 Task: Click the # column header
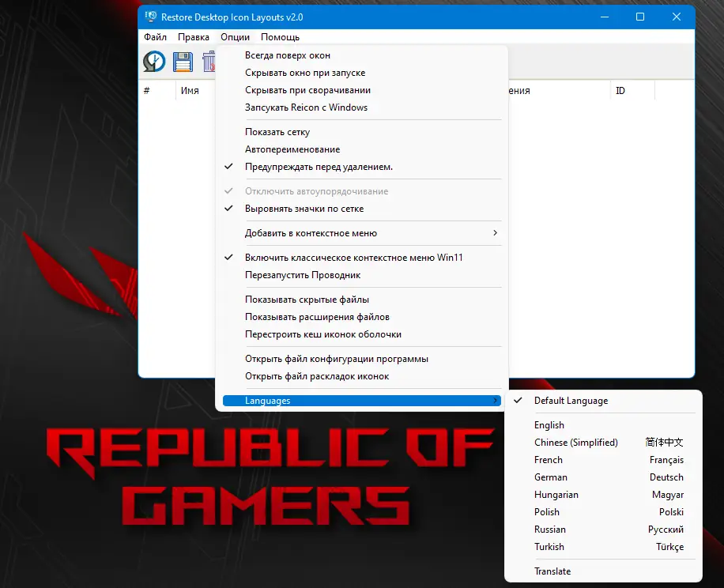coord(157,90)
